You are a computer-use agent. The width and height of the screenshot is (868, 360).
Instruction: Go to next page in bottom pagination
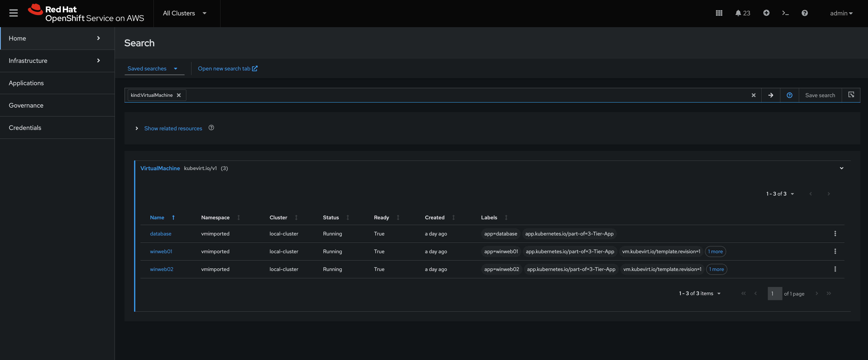(817, 293)
